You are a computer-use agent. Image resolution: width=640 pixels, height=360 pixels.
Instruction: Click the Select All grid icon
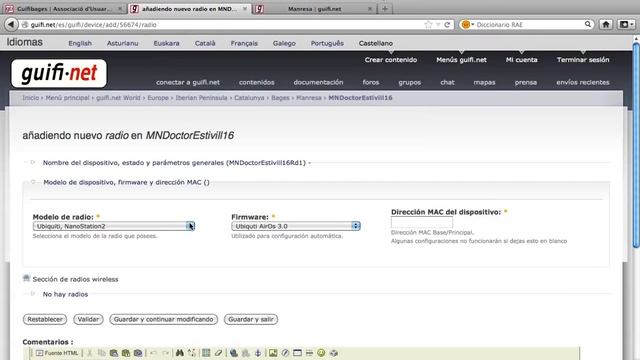[x=206, y=353]
